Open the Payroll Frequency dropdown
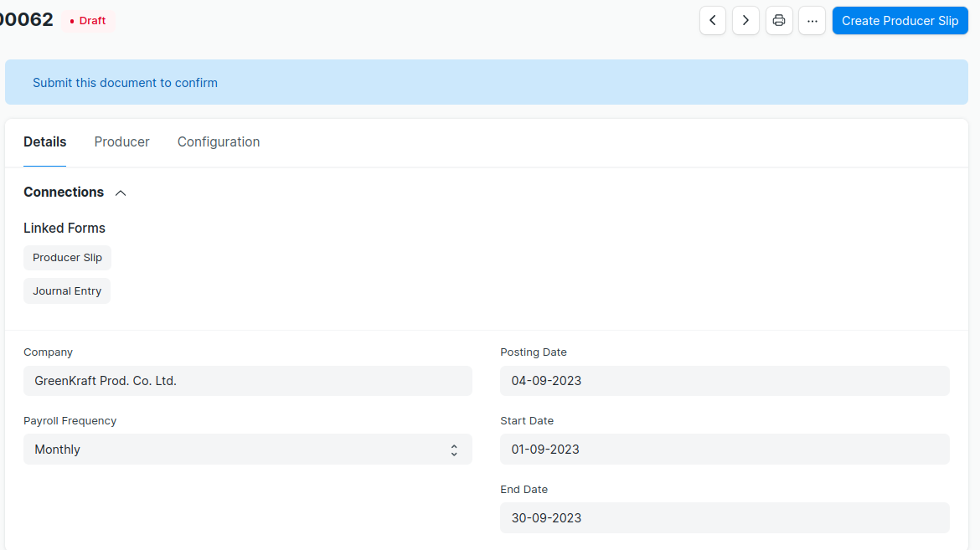 pos(247,450)
